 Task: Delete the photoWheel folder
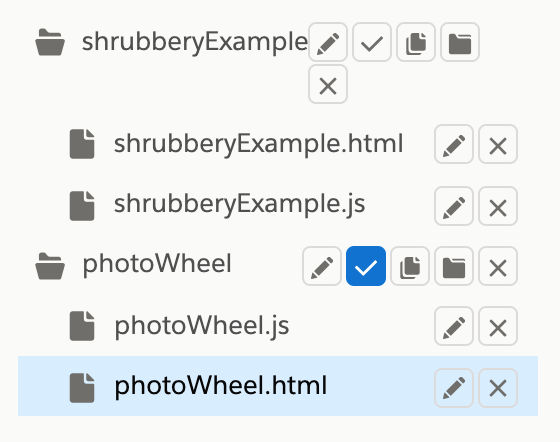(498, 266)
